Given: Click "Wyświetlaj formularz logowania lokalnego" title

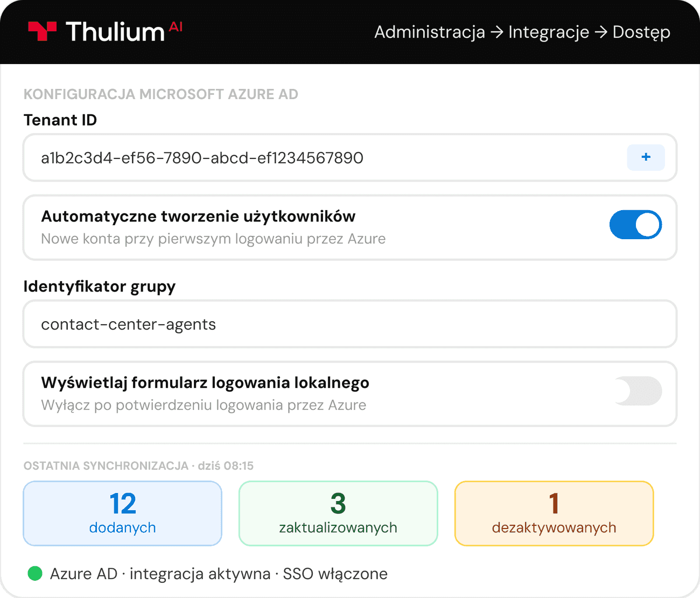Looking at the screenshot, I should pyautogui.click(x=205, y=383).
